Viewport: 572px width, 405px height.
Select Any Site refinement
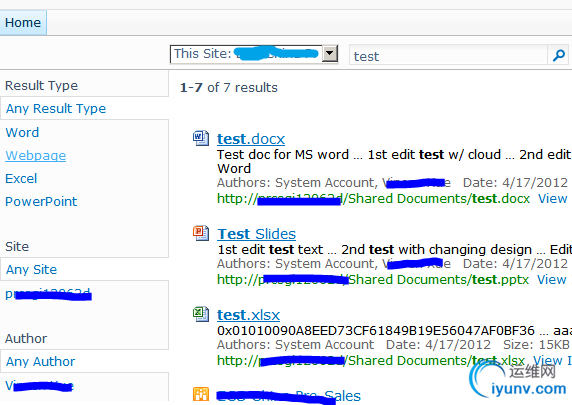click(31, 270)
